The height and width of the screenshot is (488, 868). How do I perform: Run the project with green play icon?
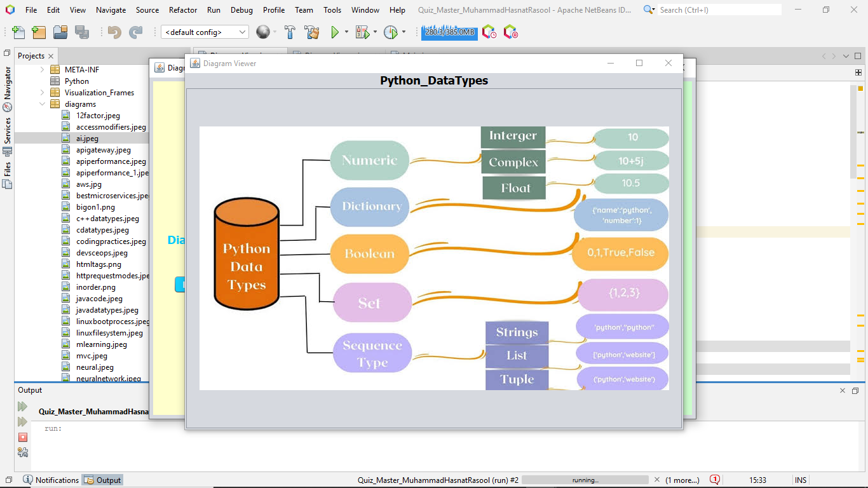point(335,32)
